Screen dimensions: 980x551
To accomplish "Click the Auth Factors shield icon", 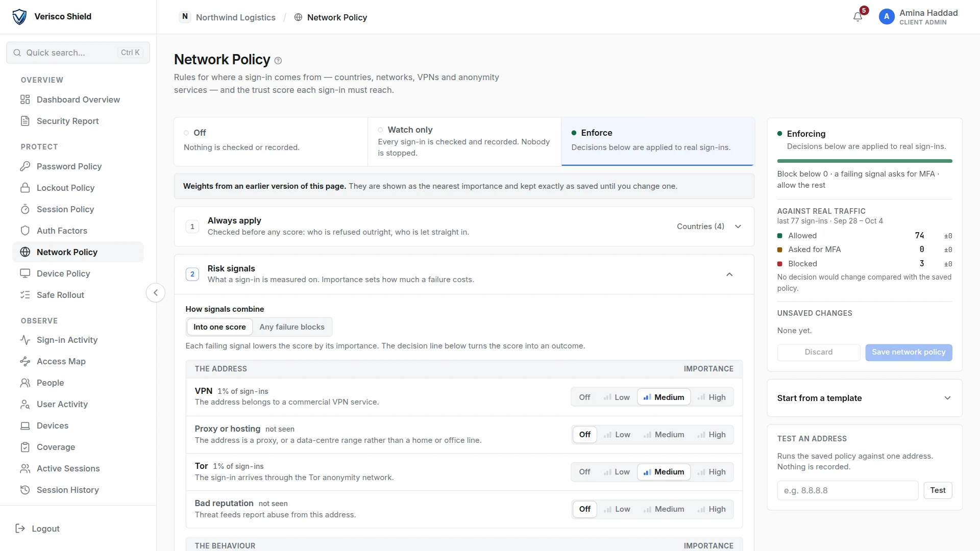I will click(25, 231).
